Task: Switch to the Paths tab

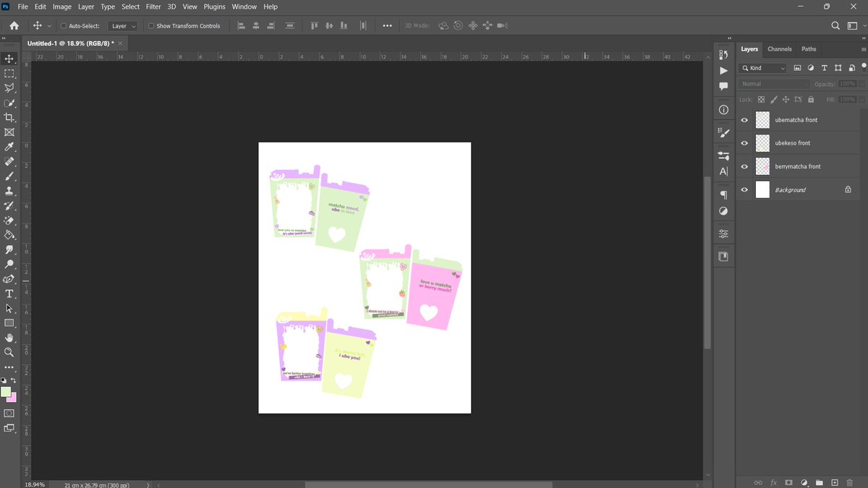Action: point(809,49)
